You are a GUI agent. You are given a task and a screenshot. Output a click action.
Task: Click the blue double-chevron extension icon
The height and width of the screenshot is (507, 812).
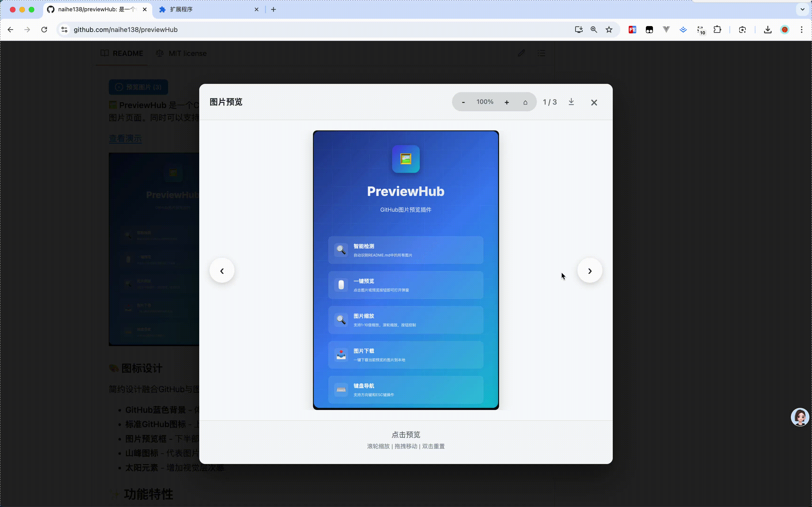pyautogui.click(x=683, y=30)
